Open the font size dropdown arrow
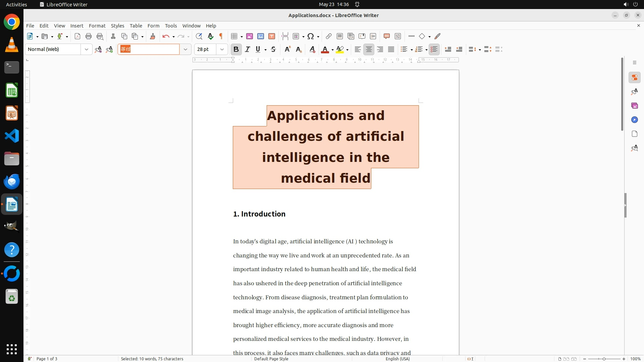 [x=222, y=49]
